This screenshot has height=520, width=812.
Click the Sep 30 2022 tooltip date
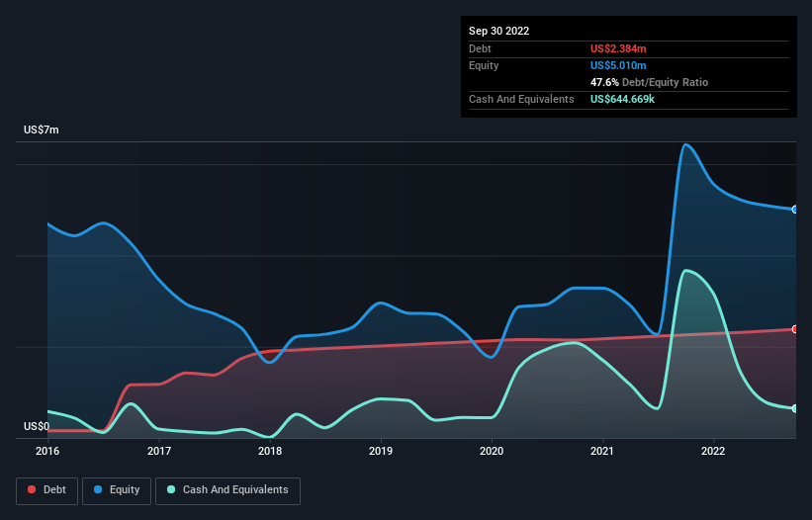click(x=499, y=31)
